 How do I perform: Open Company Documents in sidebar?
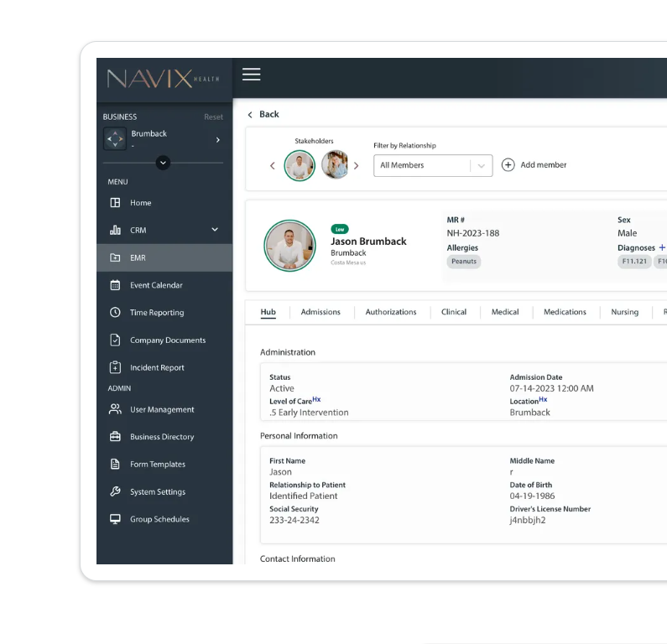click(167, 340)
